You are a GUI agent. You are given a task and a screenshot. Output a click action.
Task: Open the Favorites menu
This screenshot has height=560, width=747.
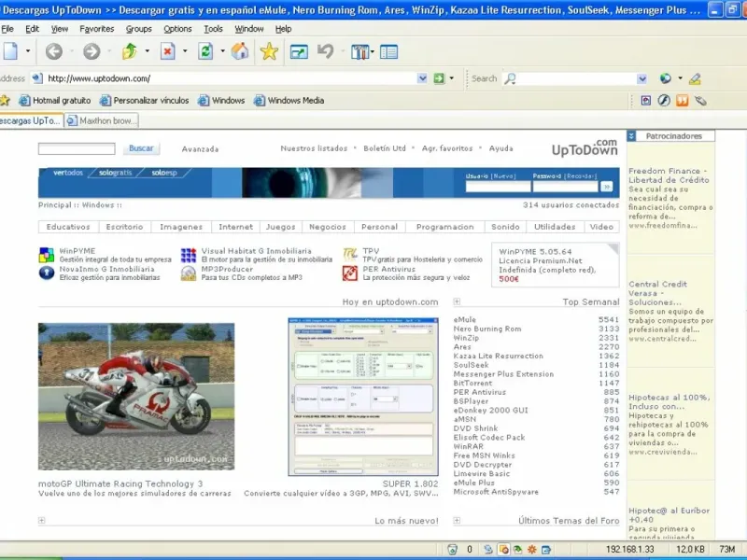97,29
